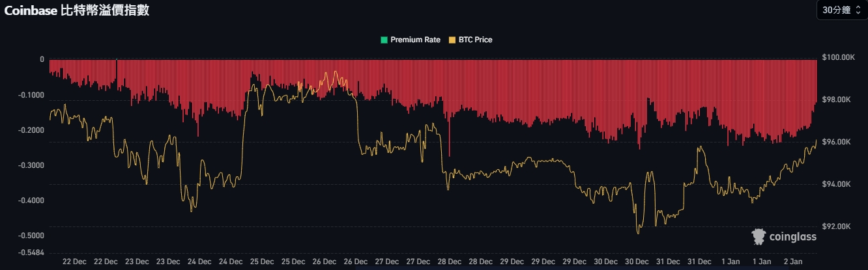
Task: Click the coinglass watermark text
Action: [x=792, y=237]
